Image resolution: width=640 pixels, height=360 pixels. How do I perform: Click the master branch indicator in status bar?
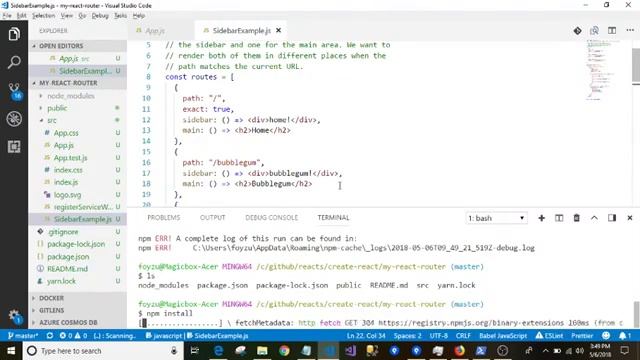tap(23, 336)
